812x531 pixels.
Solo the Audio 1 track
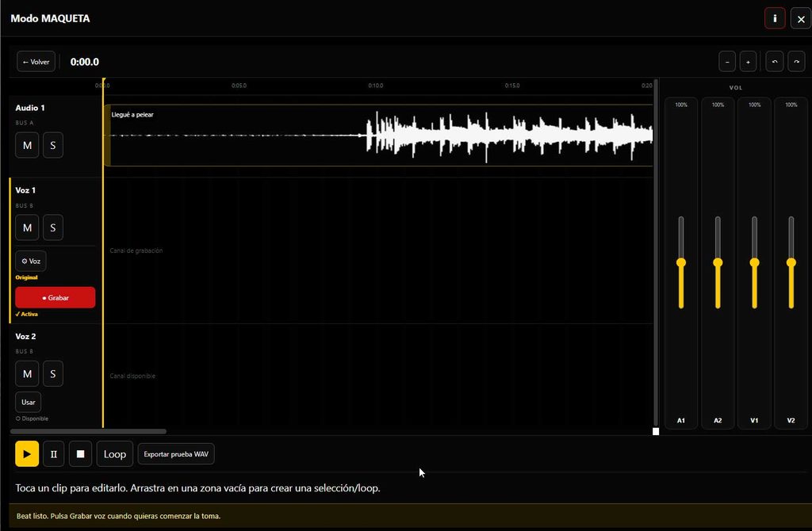click(x=53, y=145)
